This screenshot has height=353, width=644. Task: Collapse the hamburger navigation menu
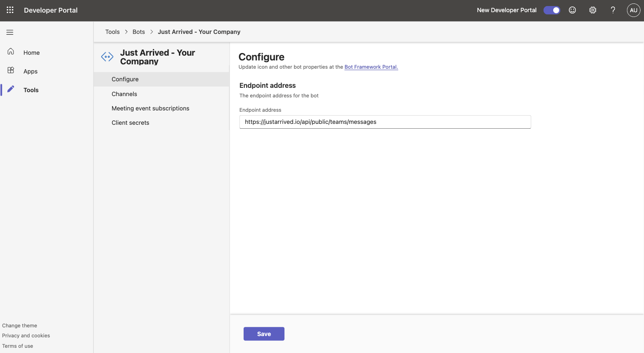10,32
